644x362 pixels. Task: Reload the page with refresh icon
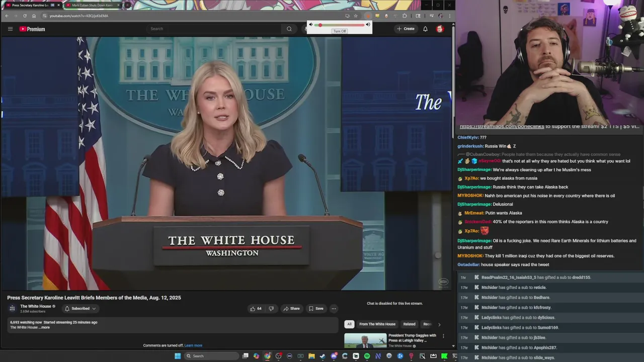[25, 16]
